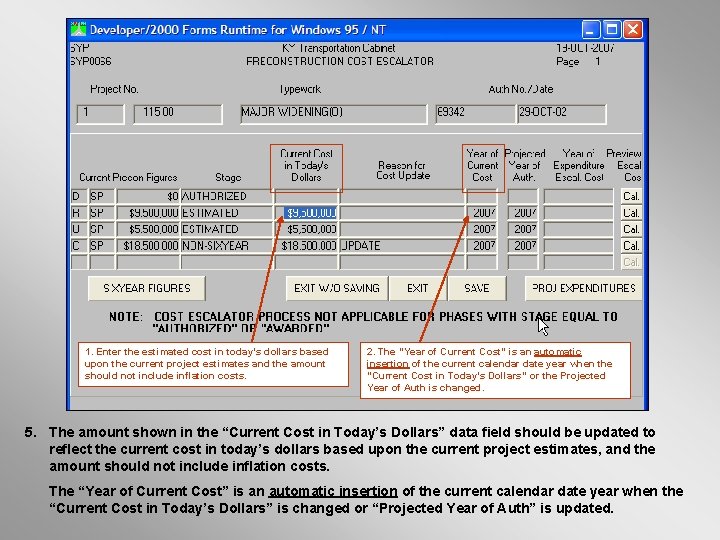Click the Auth Date field 29-OCT-02

(562, 113)
